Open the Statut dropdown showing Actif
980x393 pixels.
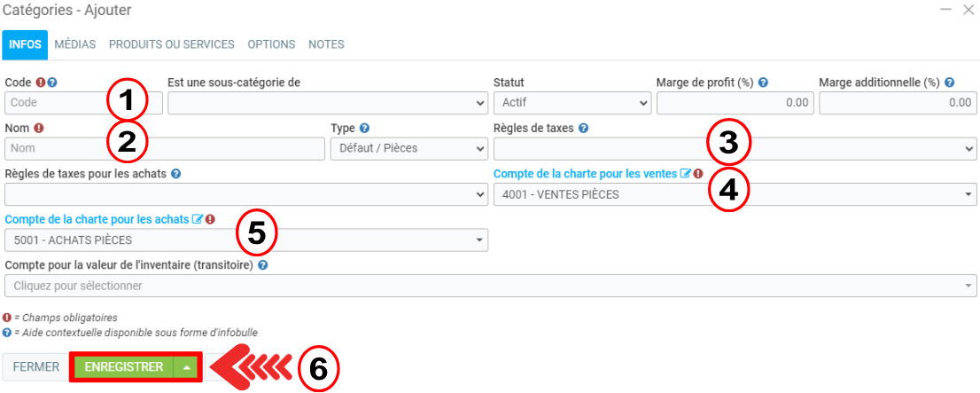click(x=572, y=103)
